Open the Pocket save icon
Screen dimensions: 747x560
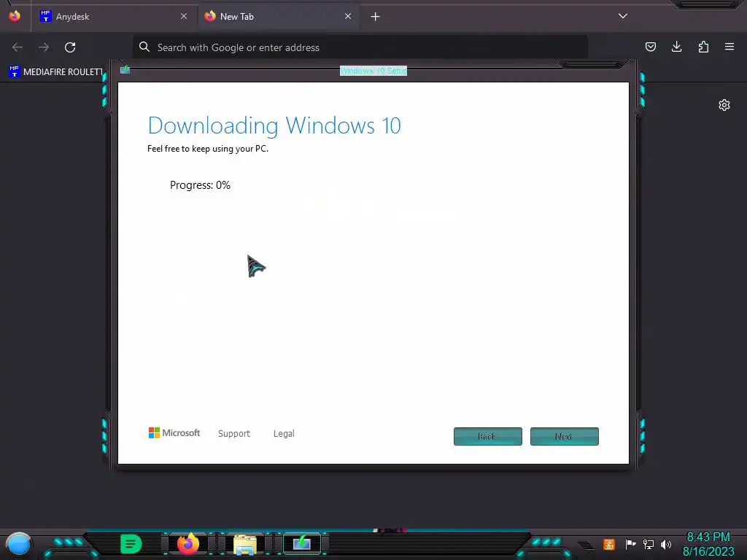[x=651, y=47]
